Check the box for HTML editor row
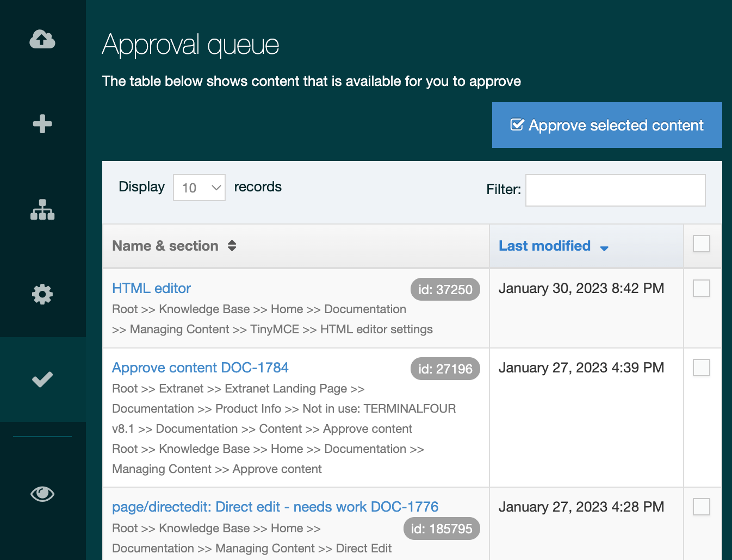Image resolution: width=732 pixels, height=560 pixels. [702, 288]
